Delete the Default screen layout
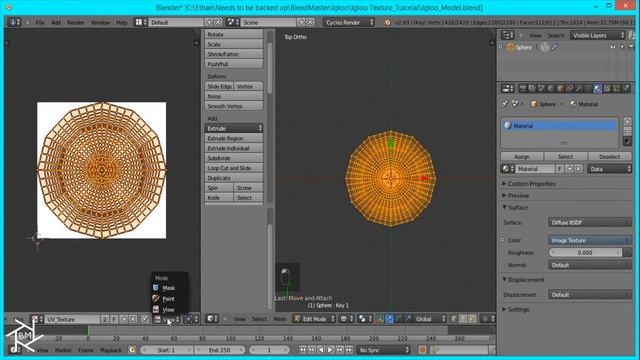 218,22
